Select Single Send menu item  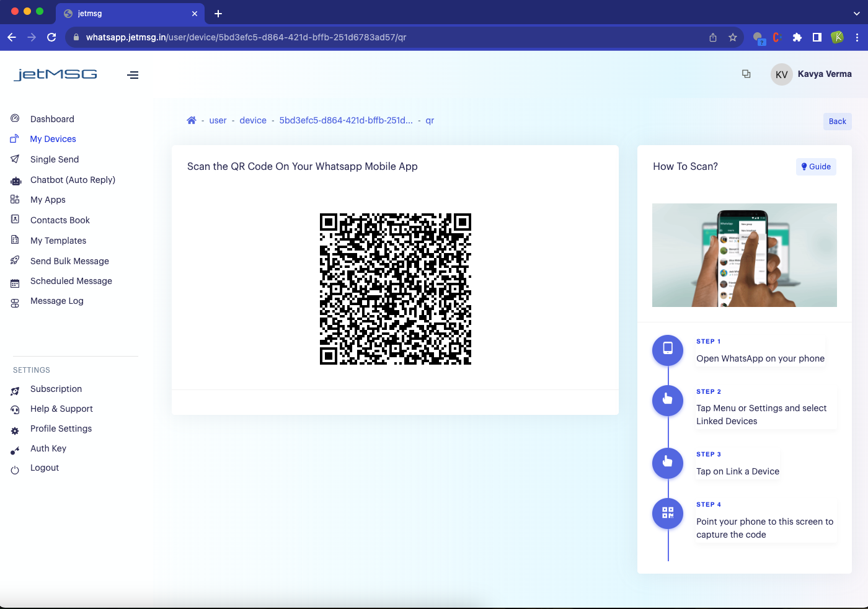[55, 159]
